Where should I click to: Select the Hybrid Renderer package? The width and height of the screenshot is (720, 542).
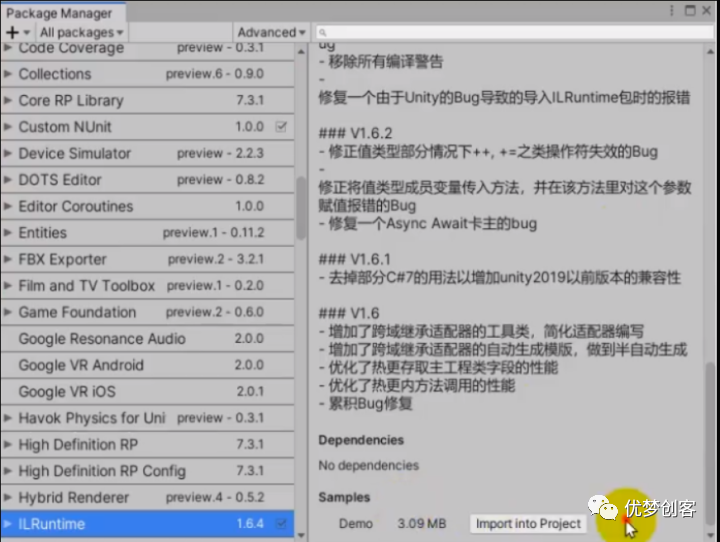[147, 497]
